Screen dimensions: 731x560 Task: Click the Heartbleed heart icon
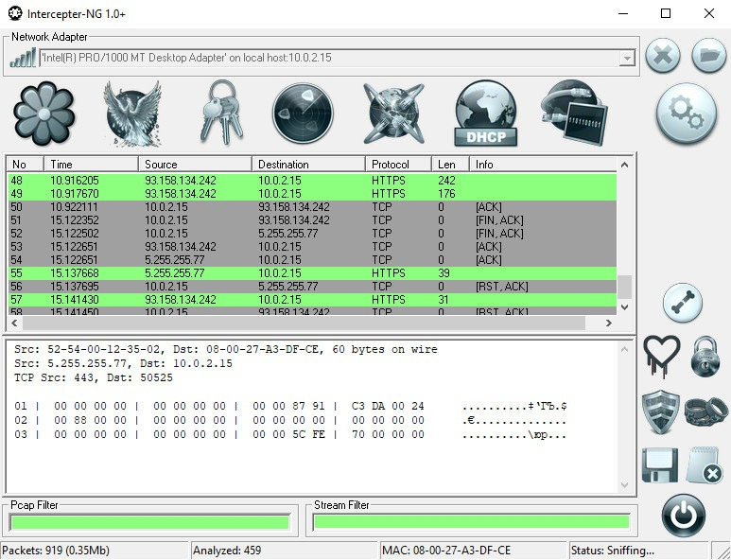tap(661, 357)
